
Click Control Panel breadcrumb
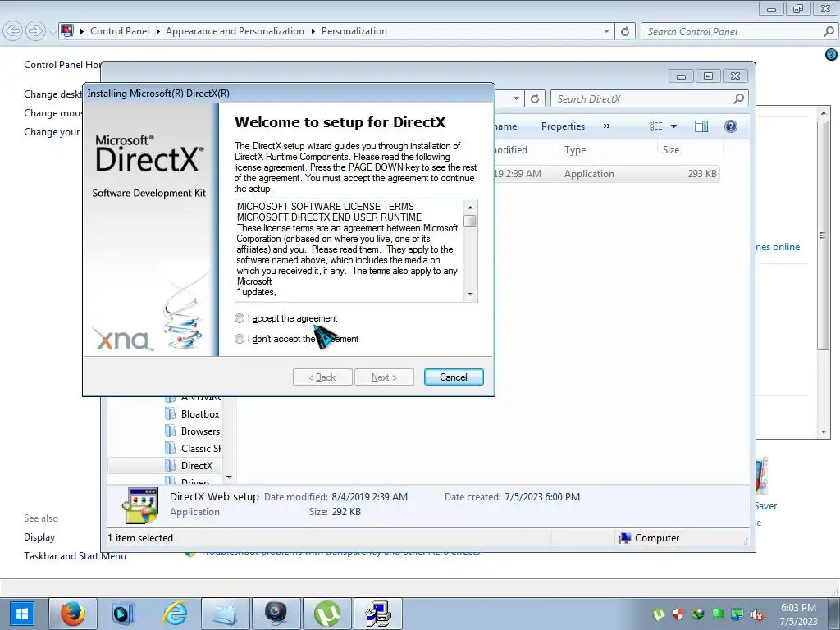120,31
